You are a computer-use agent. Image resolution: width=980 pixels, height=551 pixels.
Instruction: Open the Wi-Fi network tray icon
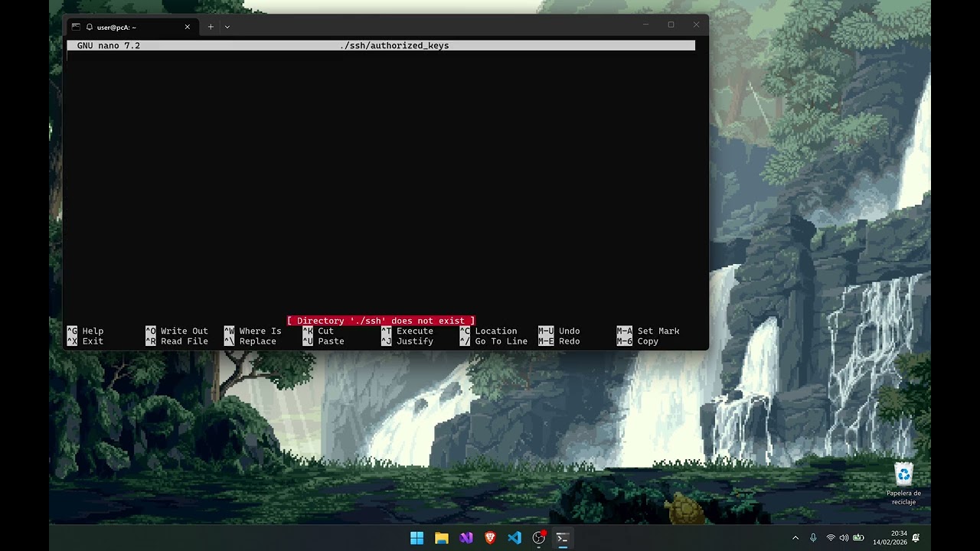coord(831,538)
